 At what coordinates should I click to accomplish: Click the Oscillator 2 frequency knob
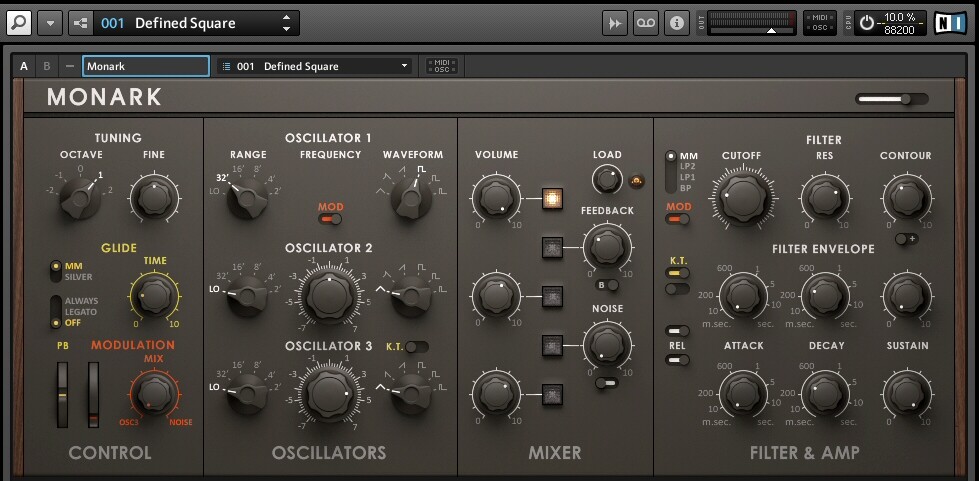coord(330,296)
